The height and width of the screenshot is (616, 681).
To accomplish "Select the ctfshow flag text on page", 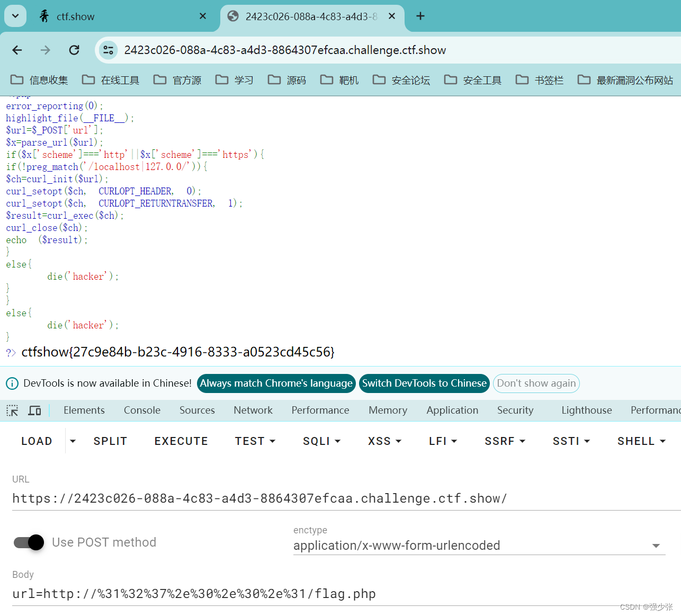I will coord(178,352).
